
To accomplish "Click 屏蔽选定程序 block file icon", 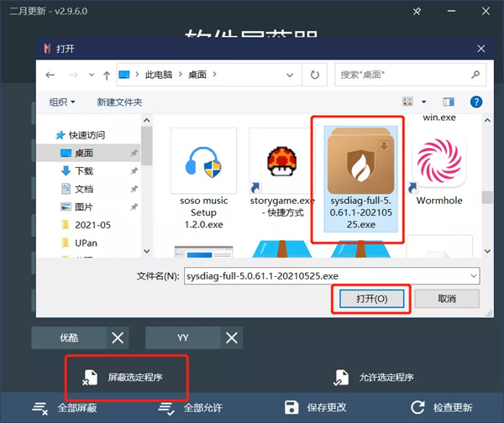I will coord(90,377).
